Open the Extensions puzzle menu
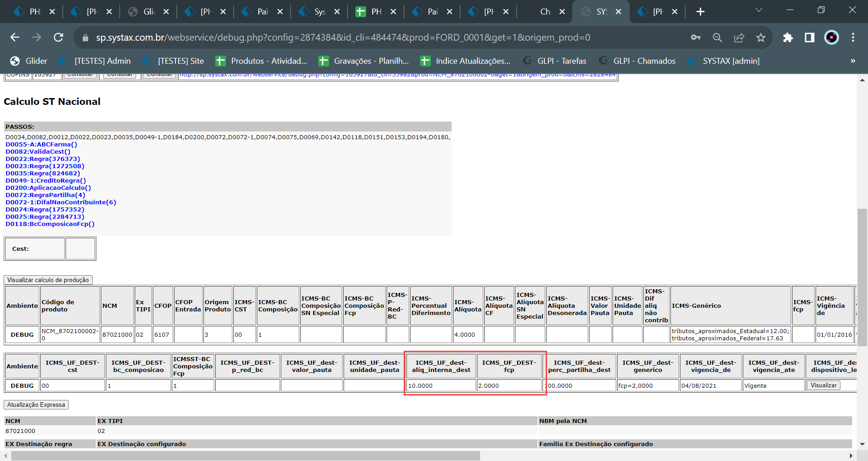This screenshot has height=461, width=868. pos(788,38)
